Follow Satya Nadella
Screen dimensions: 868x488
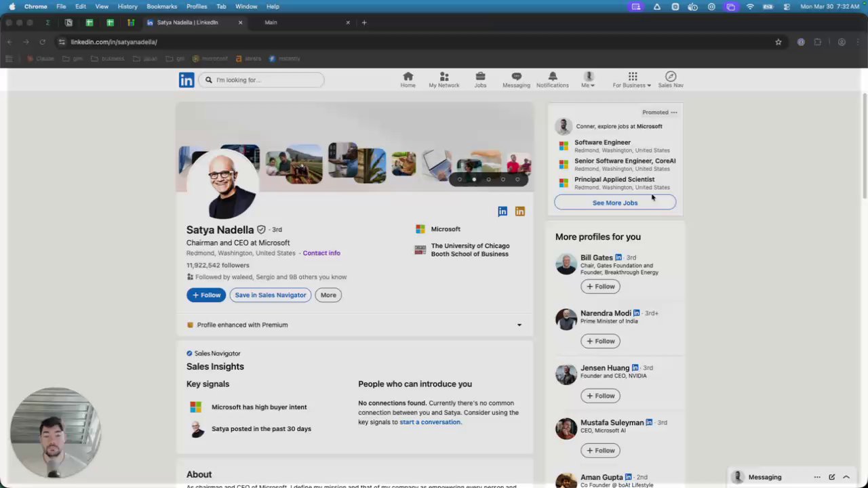pyautogui.click(x=206, y=295)
